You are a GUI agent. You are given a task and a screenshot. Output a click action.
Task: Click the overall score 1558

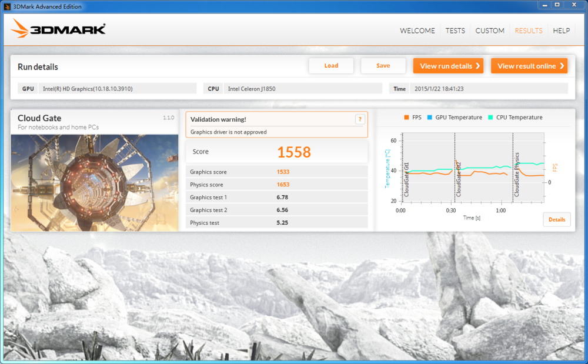point(294,152)
